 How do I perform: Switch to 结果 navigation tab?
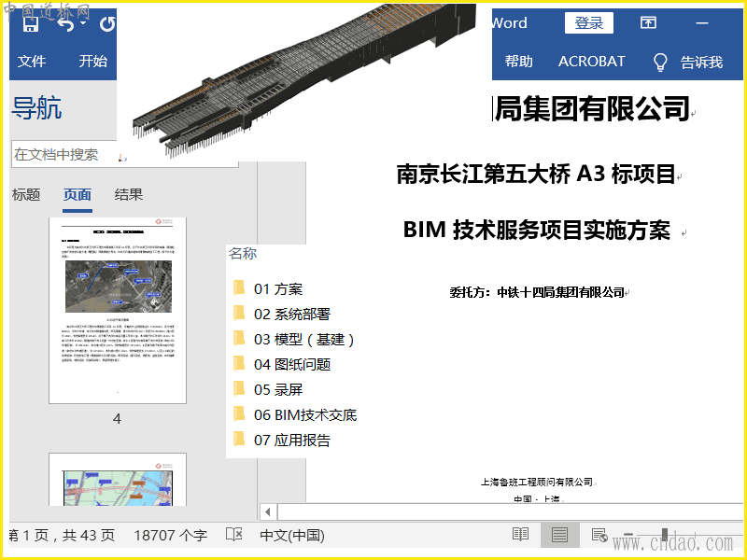pyautogui.click(x=129, y=195)
